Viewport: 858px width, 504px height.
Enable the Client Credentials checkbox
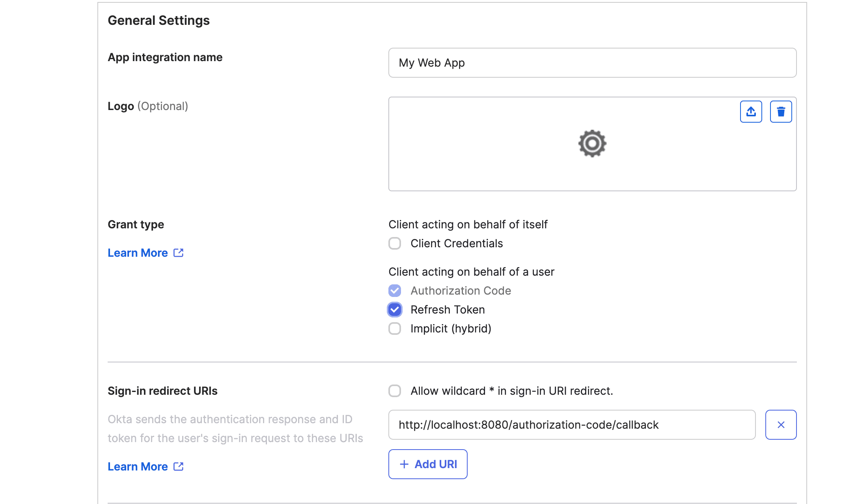click(x=395, y=243)
